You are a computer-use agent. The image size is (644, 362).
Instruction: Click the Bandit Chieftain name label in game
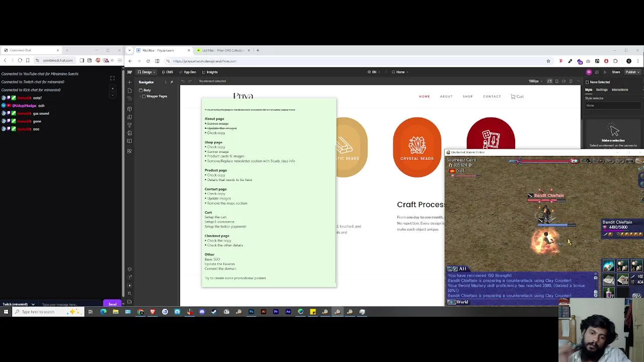tap(548, 196)
